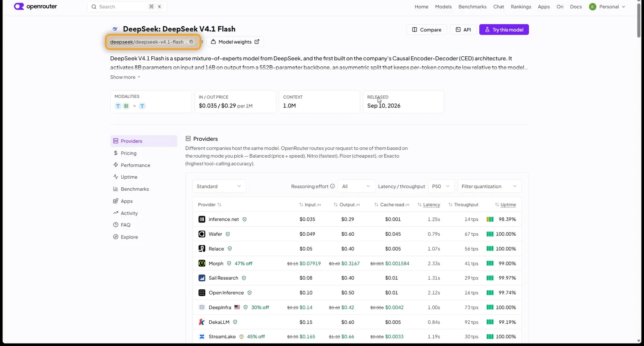Click the Reasoning effort info icon
The image size is (644, 346).
(332, 186)
